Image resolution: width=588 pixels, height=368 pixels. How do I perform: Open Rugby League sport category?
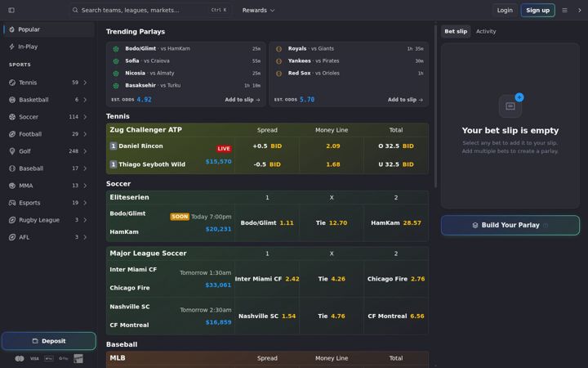(x=49, y=220)
